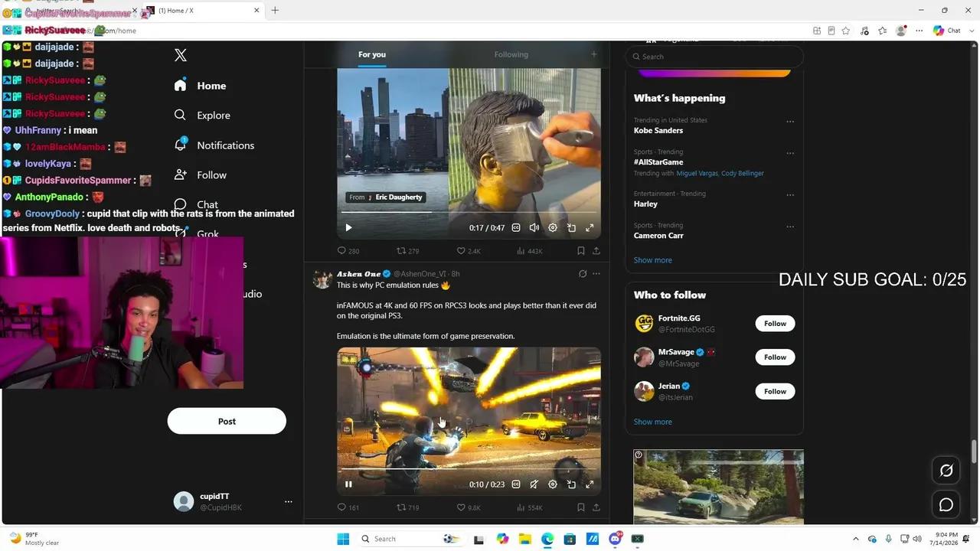View analytics of the 554K views post
The image size is (980, 551).
[x=529, y=507]
